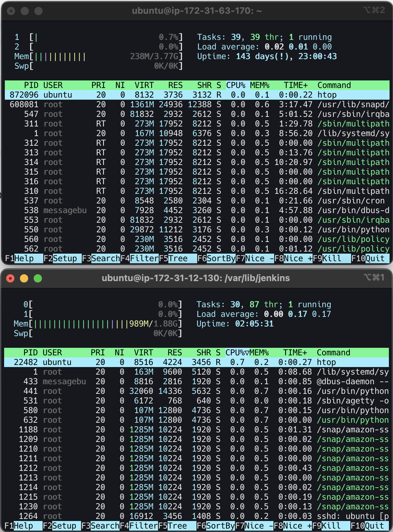Select process row with PID 872096 htop
This screenshot has height=532, width=393.
pos(197,95)
